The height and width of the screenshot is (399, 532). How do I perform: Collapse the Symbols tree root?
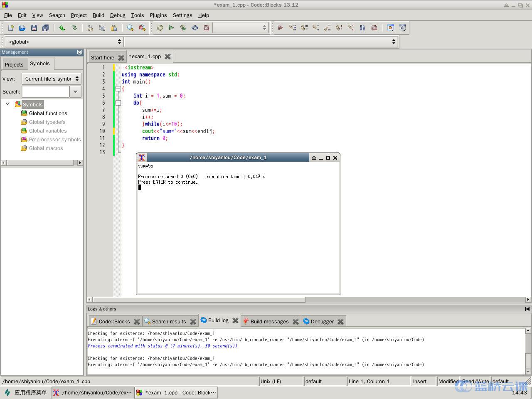[x=7, y=104]
